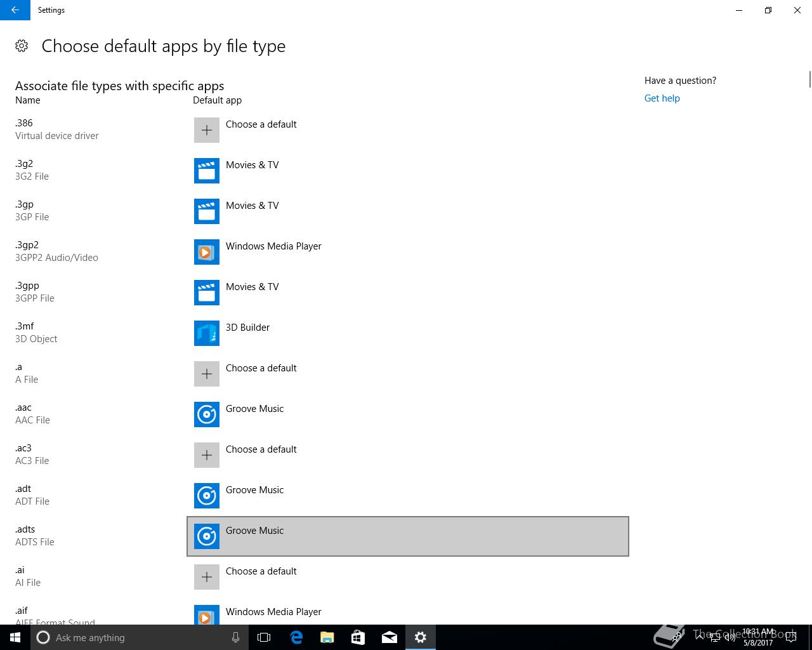Image resolution: width=812 pixels, height=650 pixels.
Task: Choose a default for .ac3
Action: tap(408, 455)
